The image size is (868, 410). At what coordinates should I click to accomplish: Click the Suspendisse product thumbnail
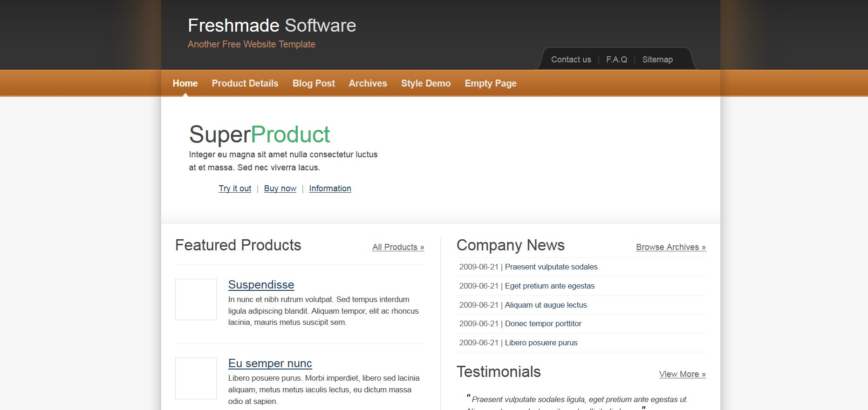[196, 299]
